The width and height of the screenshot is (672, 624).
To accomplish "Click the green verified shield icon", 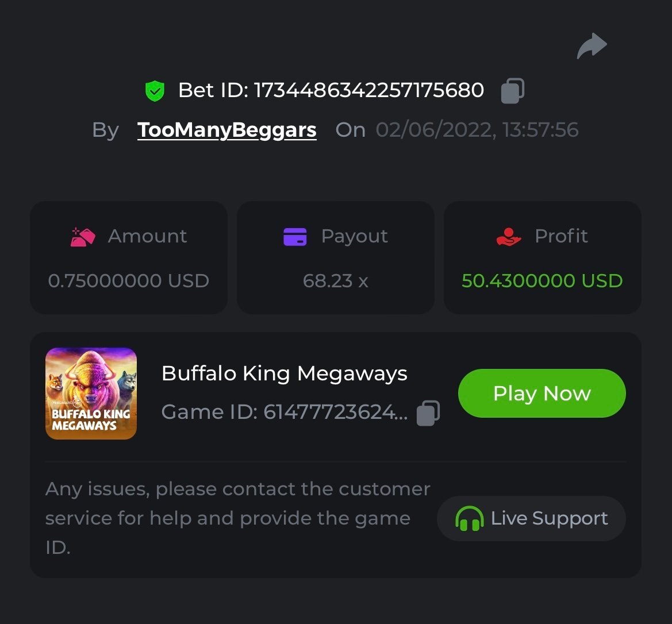I will click(155, 91).
